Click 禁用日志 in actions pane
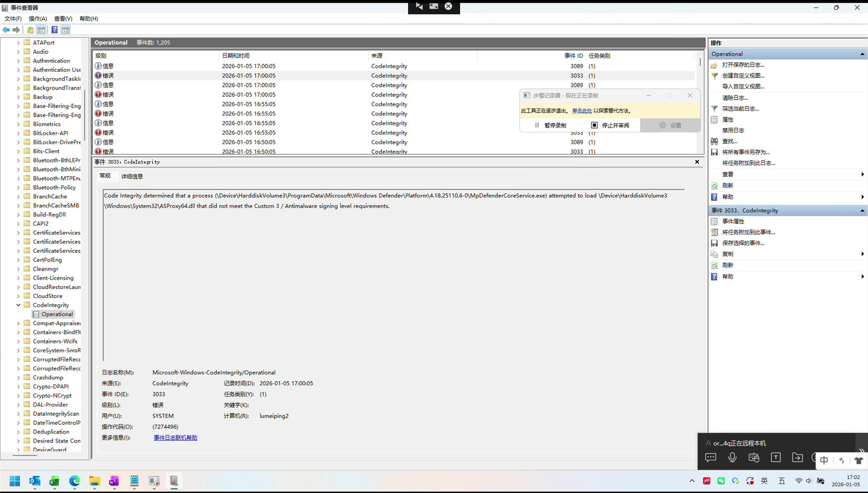Screen dimensions: 868x493 [733, 130]
